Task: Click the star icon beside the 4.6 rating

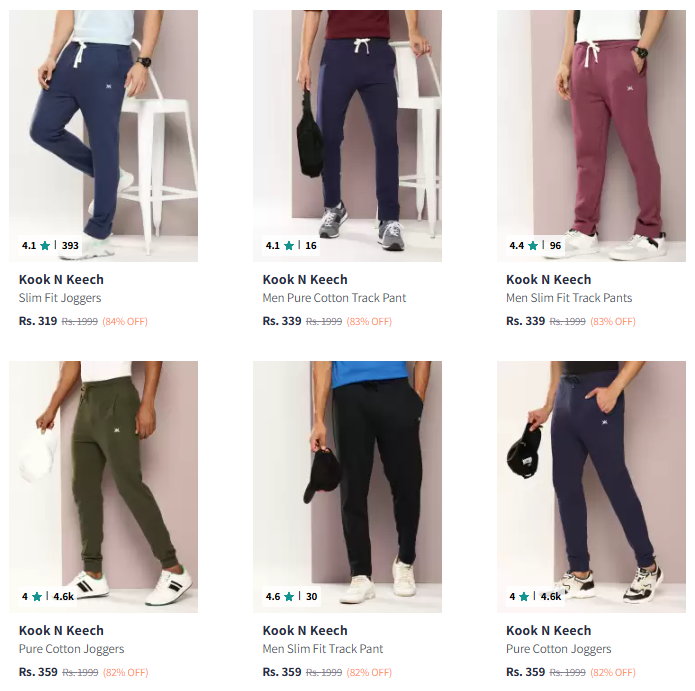Action: (289, 597)
